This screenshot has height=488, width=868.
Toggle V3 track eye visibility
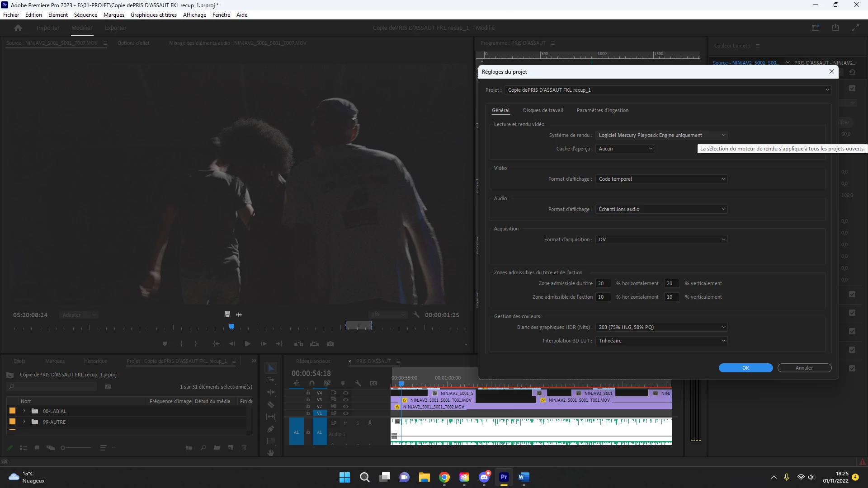(345, 399)
